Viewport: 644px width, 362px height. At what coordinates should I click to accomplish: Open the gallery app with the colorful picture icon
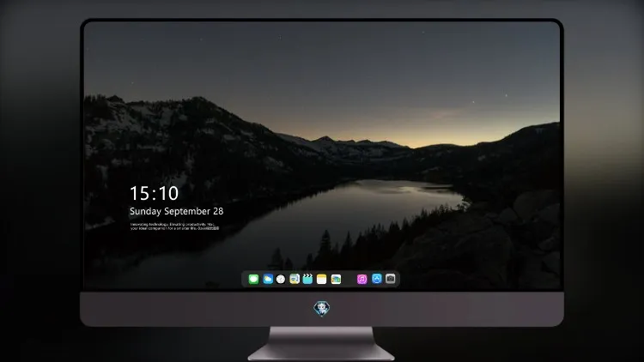(x=336, y=279)
